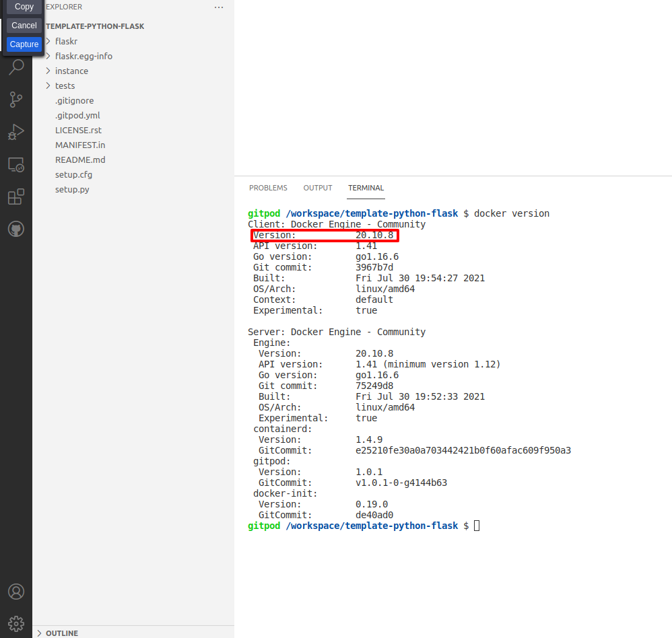Screen dimensions: 672x638
Task: Switch to the PROBLEMS tab
Action: pos(268,188)
